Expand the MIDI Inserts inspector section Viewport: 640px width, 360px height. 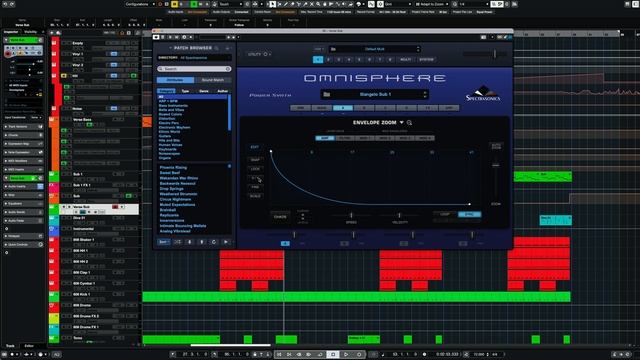tap(23, 169)
